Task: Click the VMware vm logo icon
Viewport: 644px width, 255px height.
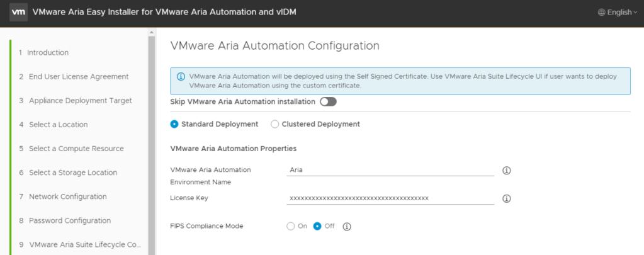Action: 18,13
